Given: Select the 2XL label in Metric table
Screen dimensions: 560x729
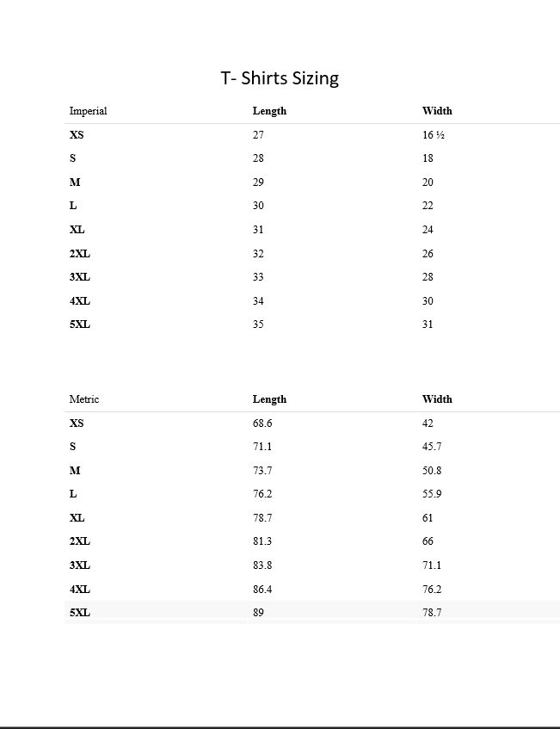Looking at the screenshot, I should [x=79, y=541].
